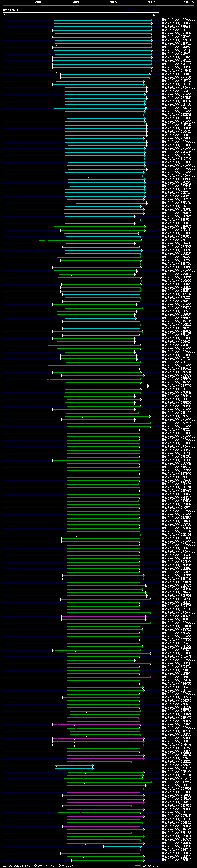Viewport: 197px width, 868px height.
Task: Open hit UniRef100_P34659
Action: [x=177, y=684]
